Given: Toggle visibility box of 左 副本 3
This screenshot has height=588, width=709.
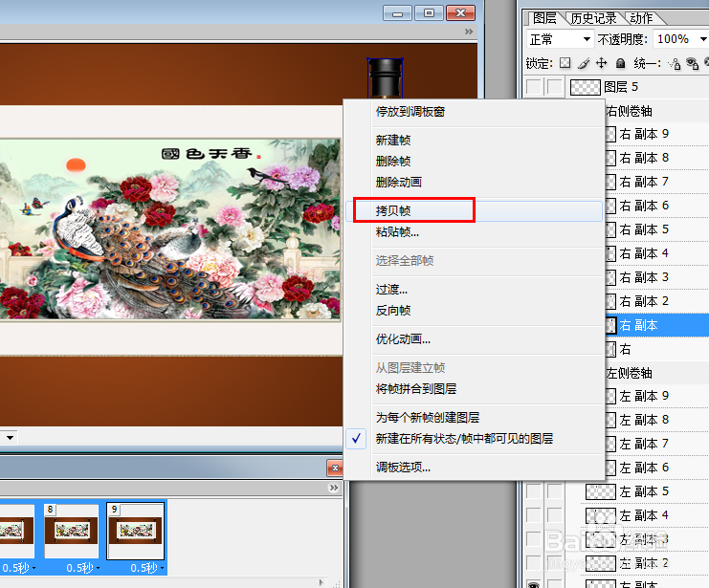Looking at the screenshot, I should [534, 538].
